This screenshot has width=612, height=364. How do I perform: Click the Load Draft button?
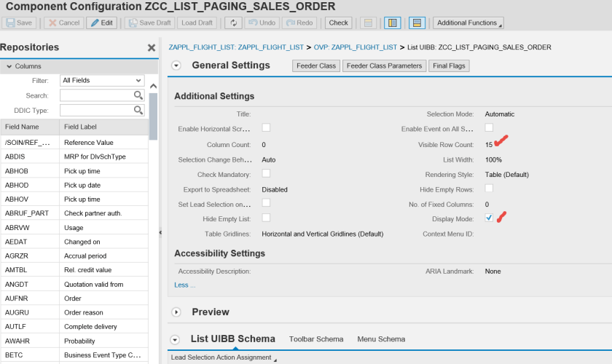pyautogui.click(x=197, y=23)
